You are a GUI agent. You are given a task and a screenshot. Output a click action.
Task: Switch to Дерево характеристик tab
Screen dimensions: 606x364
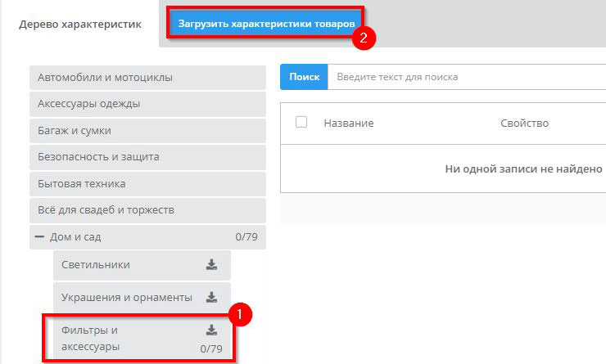[x=79, y=25]
